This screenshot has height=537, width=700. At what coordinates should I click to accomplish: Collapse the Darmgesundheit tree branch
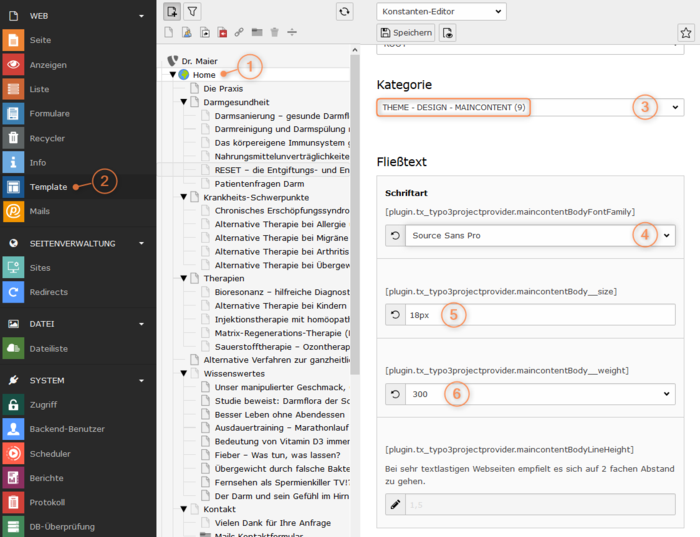tap(184, 102)
